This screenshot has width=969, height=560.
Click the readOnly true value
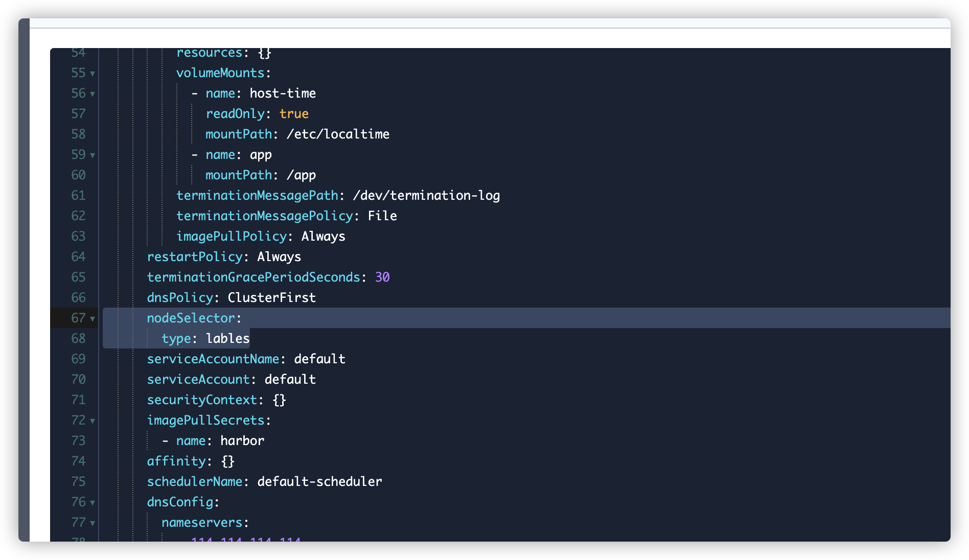coord(294,114)
